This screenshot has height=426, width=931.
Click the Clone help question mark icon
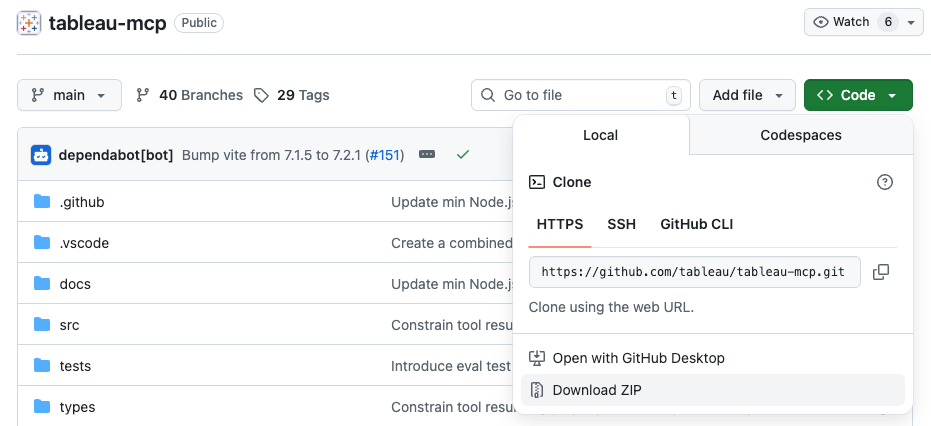click(x=884, y=182)
